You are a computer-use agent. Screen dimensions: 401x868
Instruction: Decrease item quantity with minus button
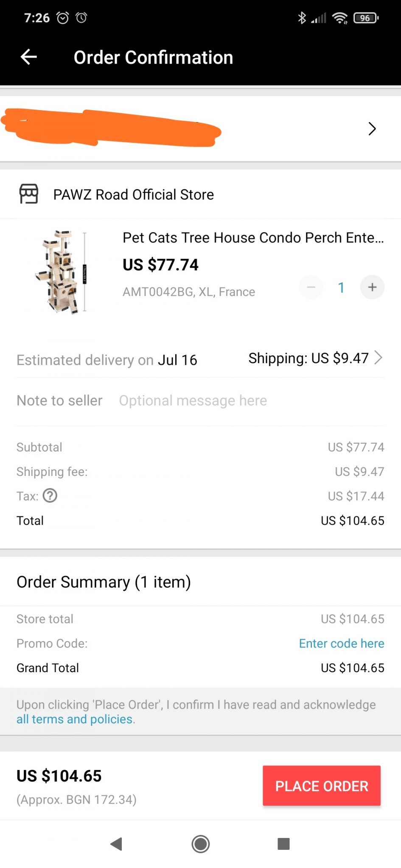pos(311,287)
